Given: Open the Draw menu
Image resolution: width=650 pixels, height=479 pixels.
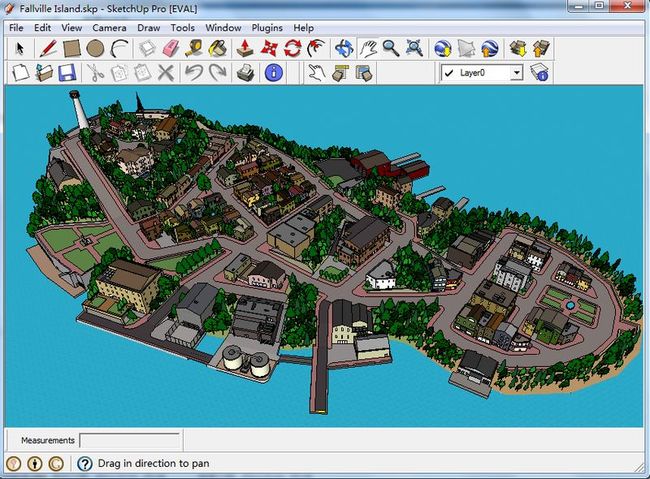Looking at the screenshot, I should coord(148,28).
